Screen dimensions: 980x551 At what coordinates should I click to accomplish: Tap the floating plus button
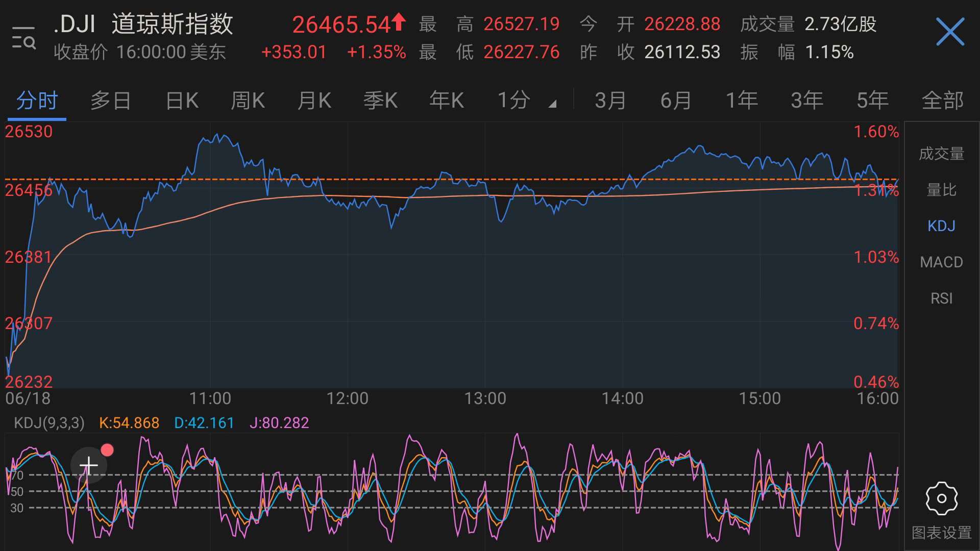click(89, 465)
